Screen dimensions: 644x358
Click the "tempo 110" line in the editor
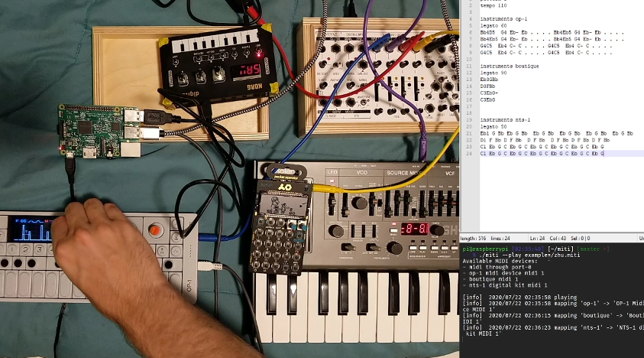point(494,6)
